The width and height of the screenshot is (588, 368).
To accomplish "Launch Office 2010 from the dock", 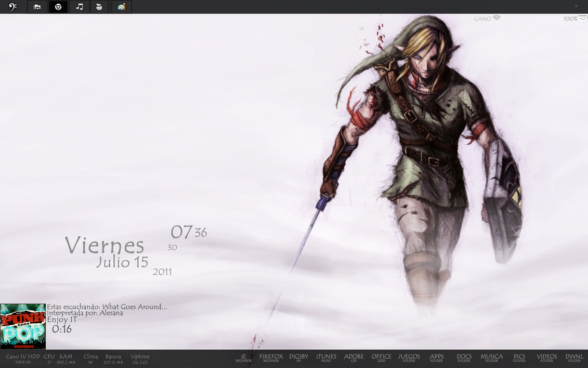I will 382,358.
